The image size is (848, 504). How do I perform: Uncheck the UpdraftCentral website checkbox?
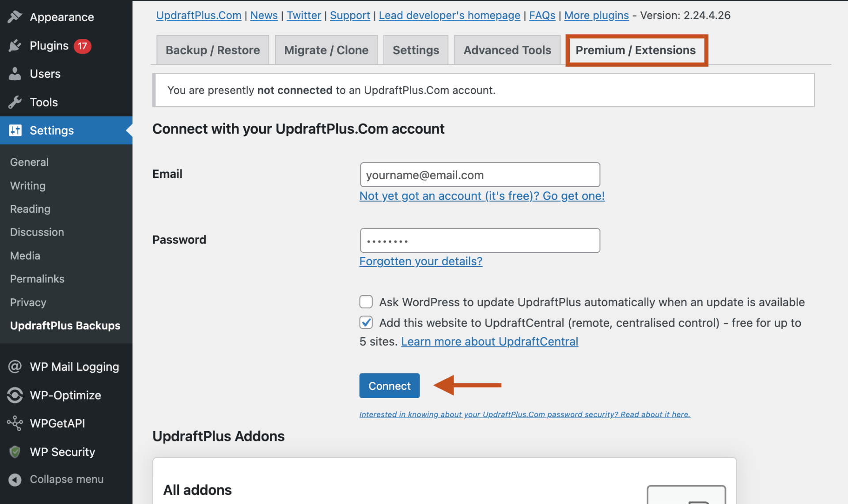(x=366, y=323)
